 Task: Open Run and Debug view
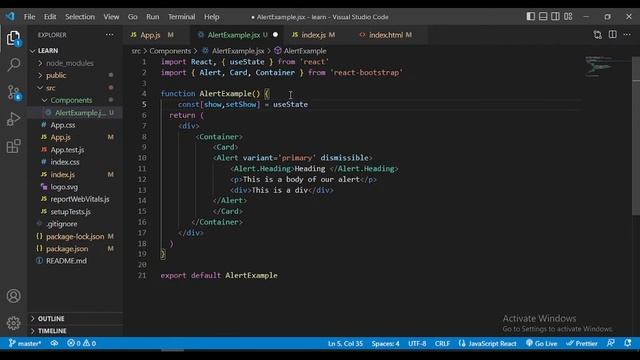13,119
